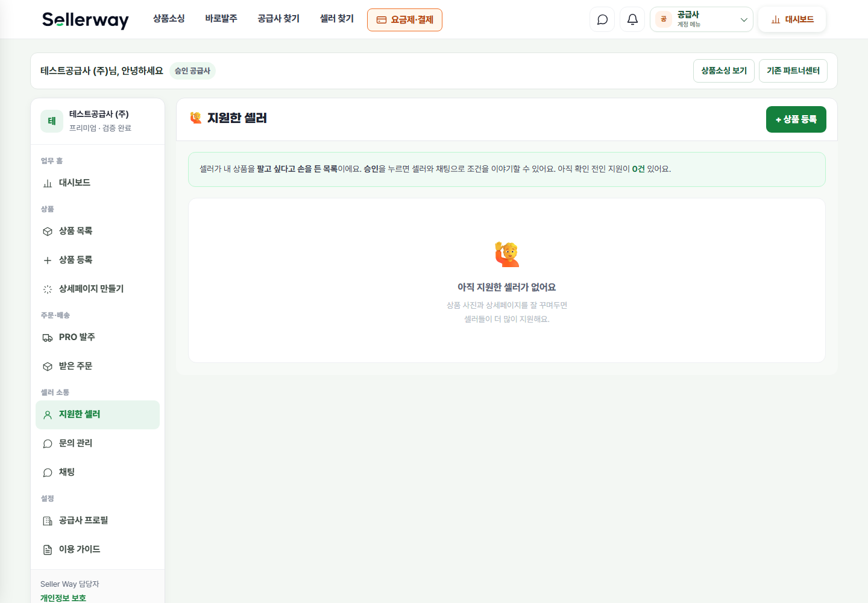Click the truck icon beside PRO 발주
The image size is (868, 603).
[48, 338]
